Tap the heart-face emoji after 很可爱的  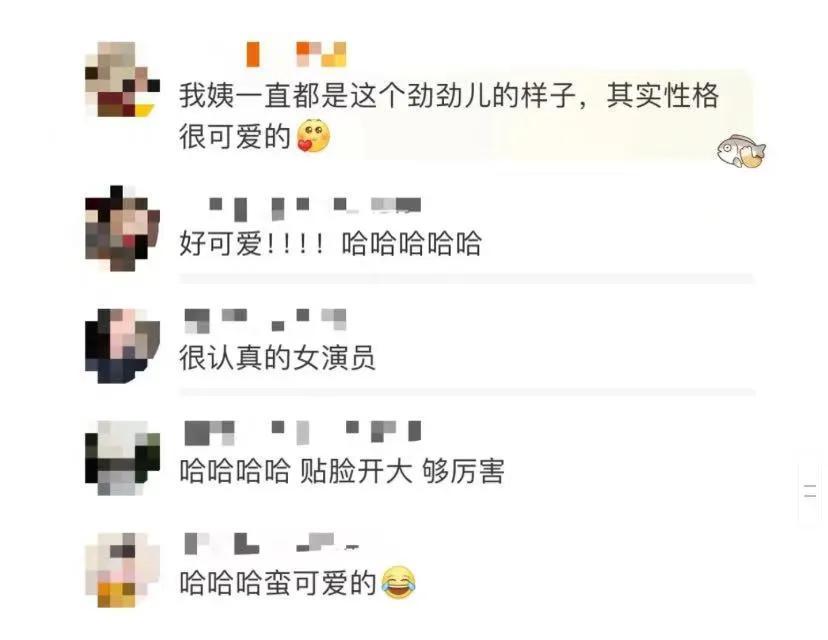point(314,136)
